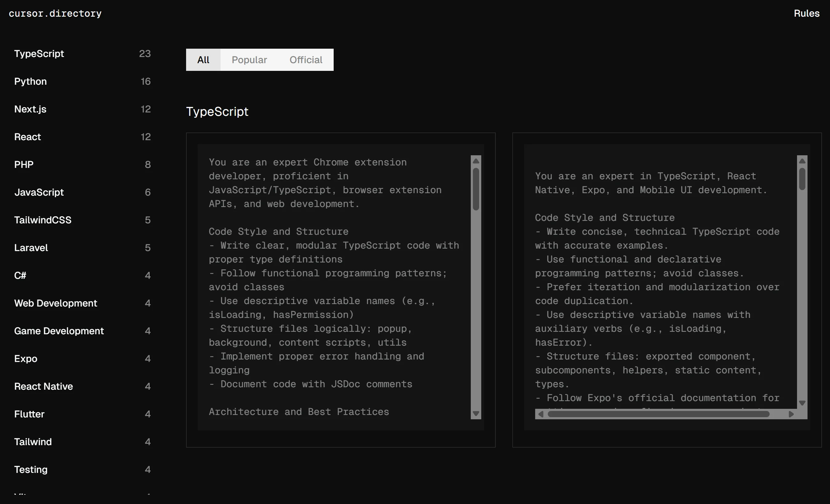Viewport: 830px width, 504px height.
Task: Click horizontal scrollbar thumb in second rule box
Action: [658, 414]
